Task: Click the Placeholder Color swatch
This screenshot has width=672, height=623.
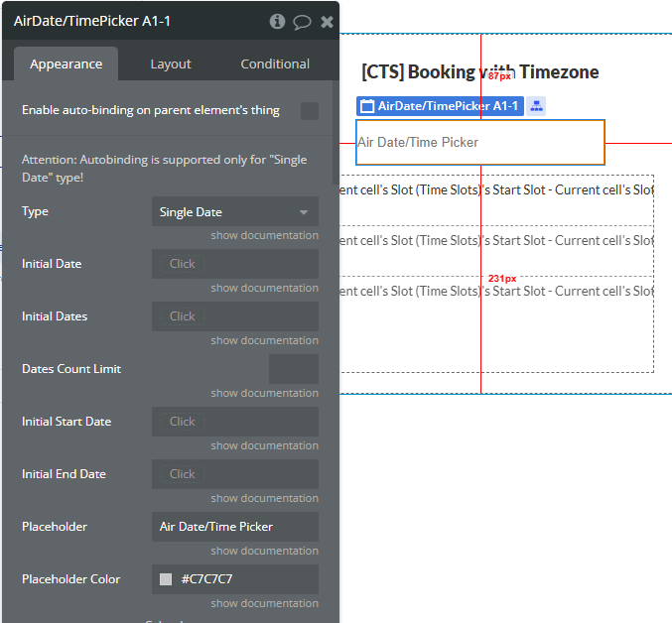Action: point(166,579)
